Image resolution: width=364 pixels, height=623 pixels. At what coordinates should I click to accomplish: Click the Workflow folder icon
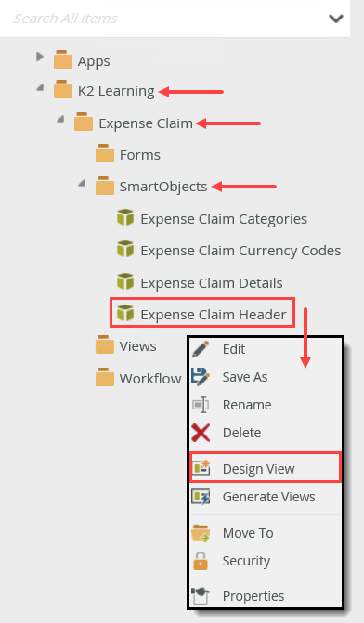pos(105,378)
